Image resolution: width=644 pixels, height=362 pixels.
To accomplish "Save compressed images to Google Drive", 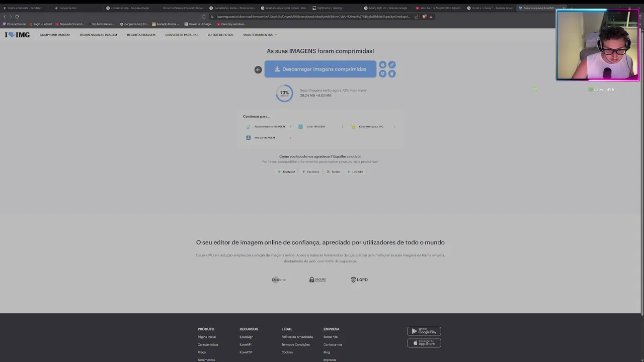I will [x=382, y=65].
